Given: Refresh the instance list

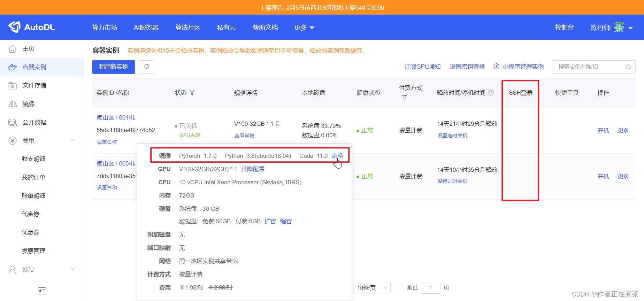Looking at the screenshot, I should tap(146, 67).
